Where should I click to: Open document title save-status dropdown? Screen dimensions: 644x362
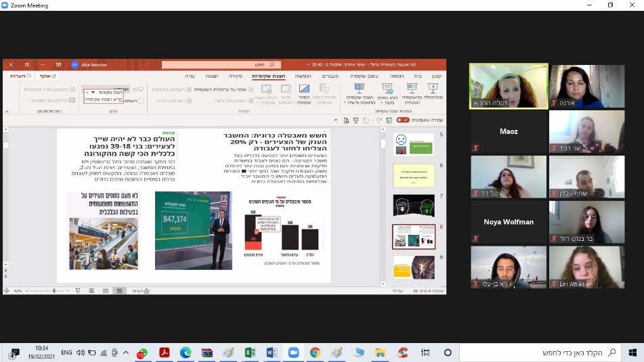pyautogui.click(x=308, y=65)
